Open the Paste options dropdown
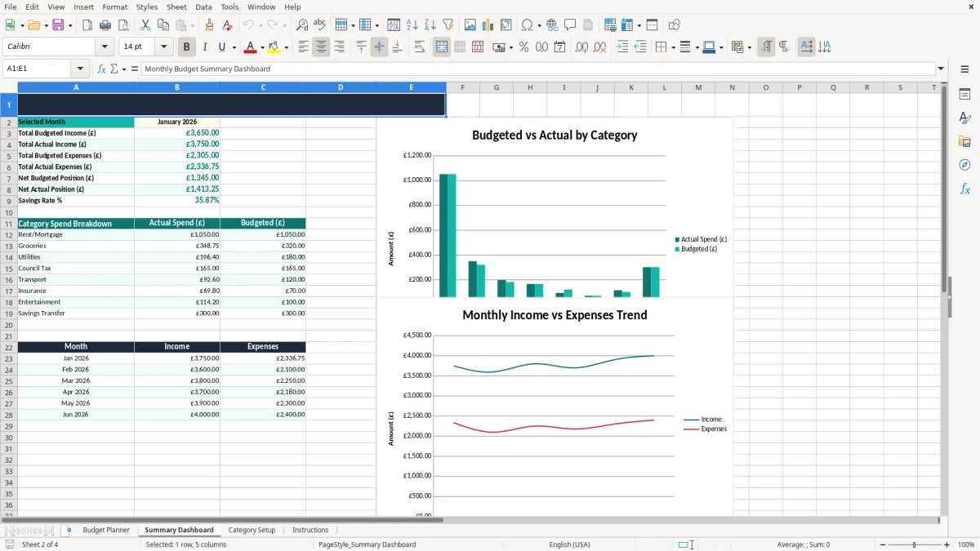The height and width of the screenshot is (551, 980). (191, 25)
